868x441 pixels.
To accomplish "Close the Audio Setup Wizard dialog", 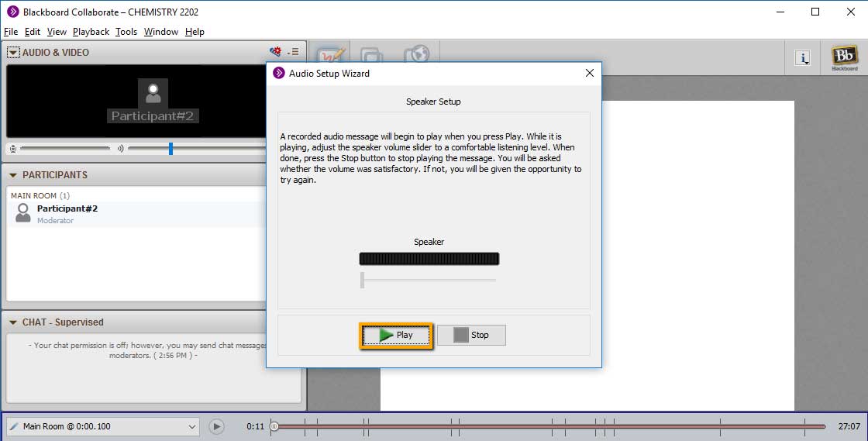I will [590, 73].
